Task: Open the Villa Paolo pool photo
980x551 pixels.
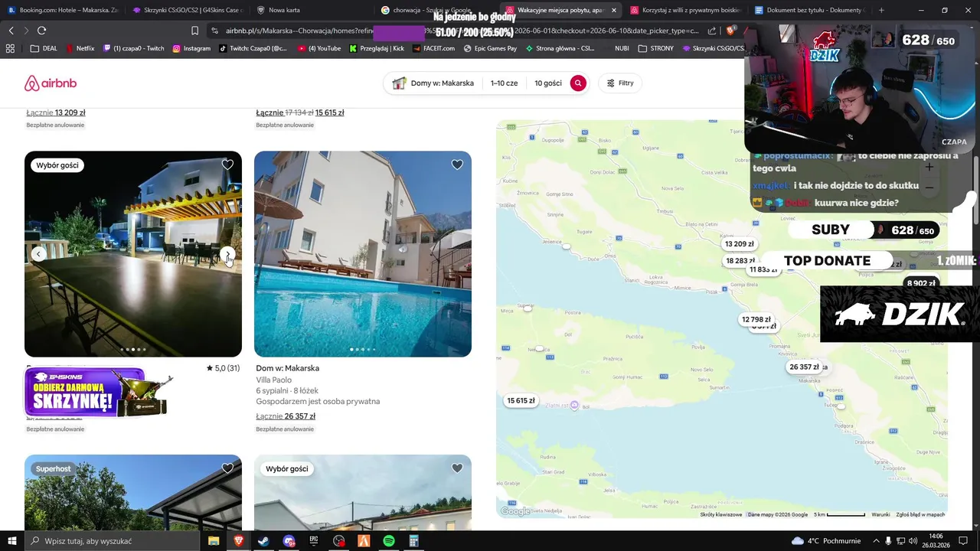Action: coord(363,253)
